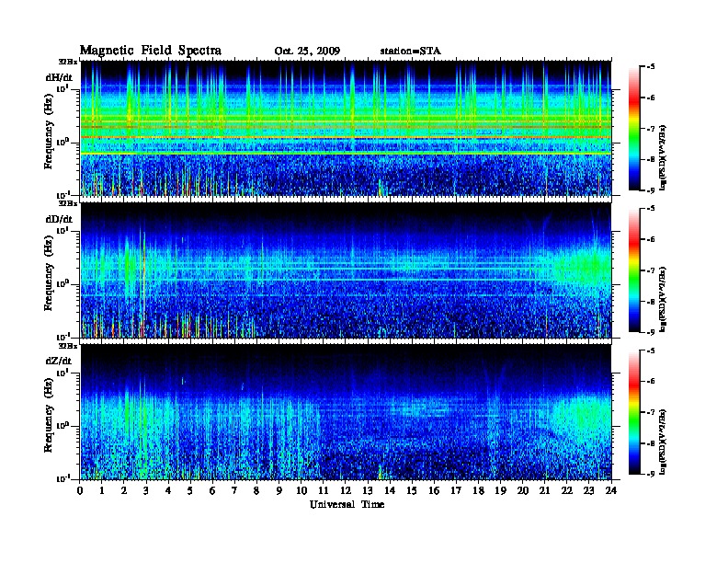728x563 pixels.
Task: Click the log(PSD) label beside dD/dt color bar
Action: 663,299
